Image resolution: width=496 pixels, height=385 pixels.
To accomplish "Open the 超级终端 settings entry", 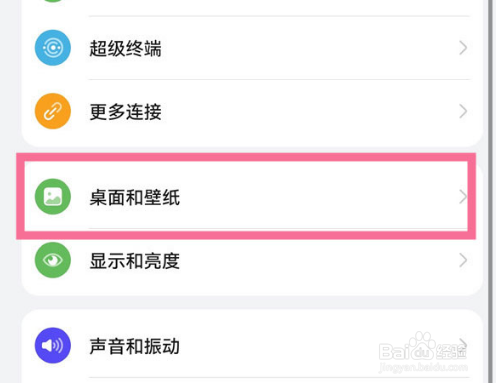I will tap(252, 48).
